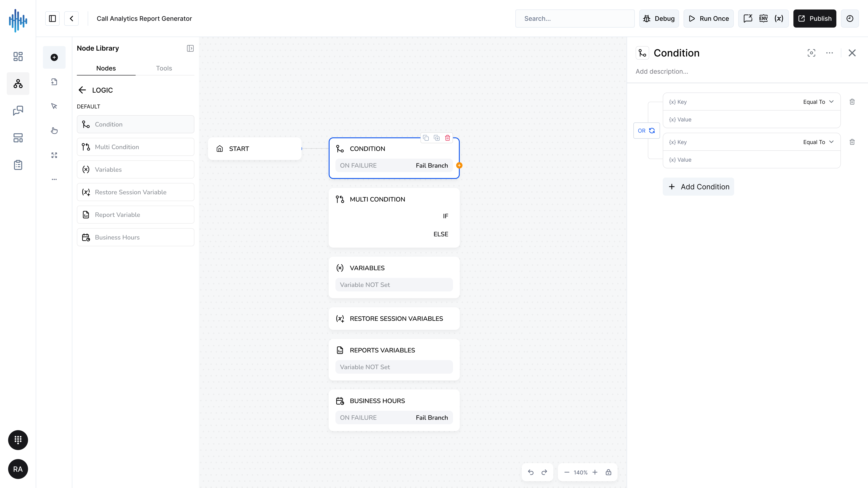Open the Condition panel more options menu
This screenshot has height=488, width=868.
(x=830, y=53)
